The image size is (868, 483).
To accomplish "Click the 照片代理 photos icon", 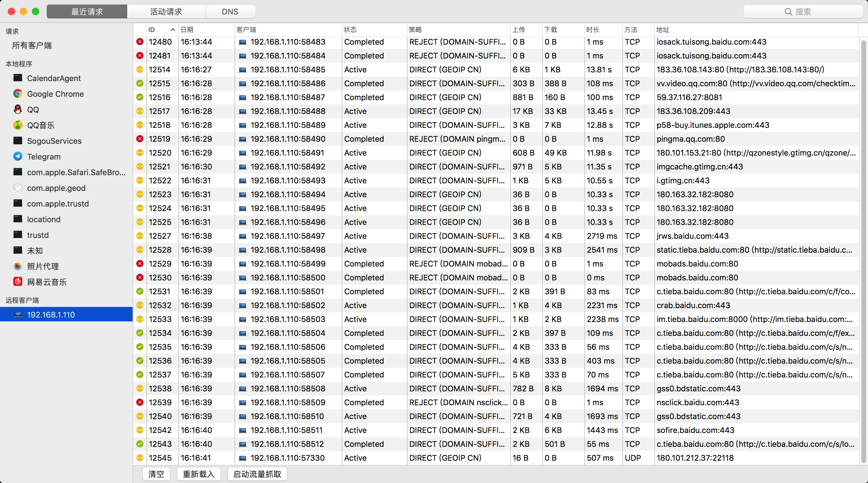I will tap(17, 266).
